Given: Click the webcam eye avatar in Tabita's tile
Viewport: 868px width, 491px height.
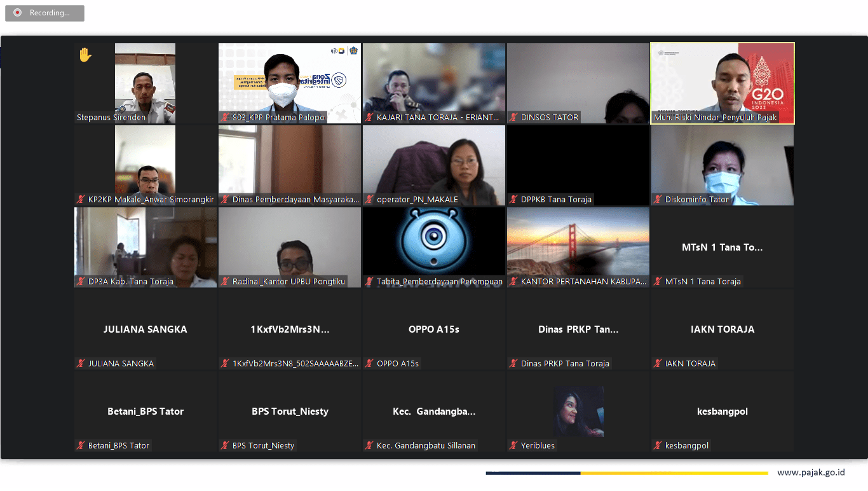Looking at the screenshot, I should tap(434, 240).
